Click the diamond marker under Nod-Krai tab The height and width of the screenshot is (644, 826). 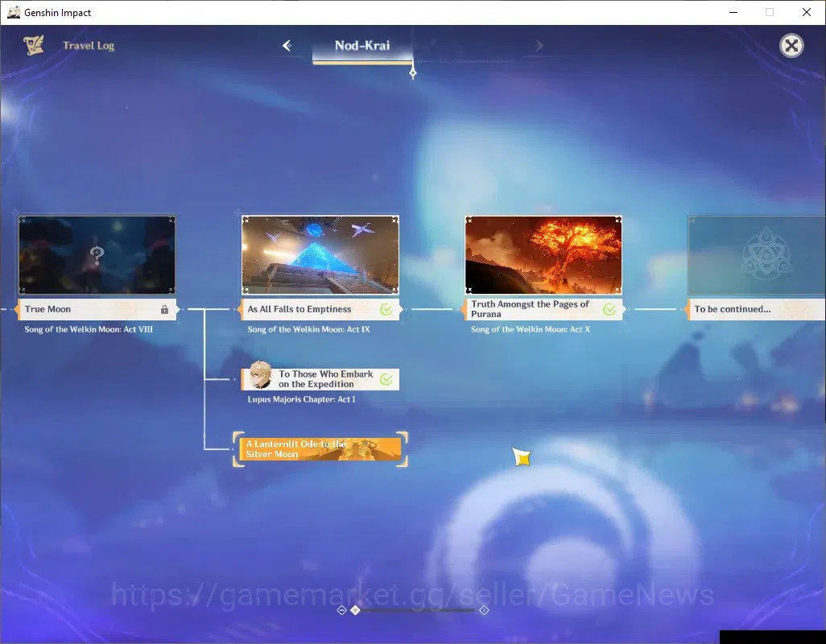click(413, 73)
